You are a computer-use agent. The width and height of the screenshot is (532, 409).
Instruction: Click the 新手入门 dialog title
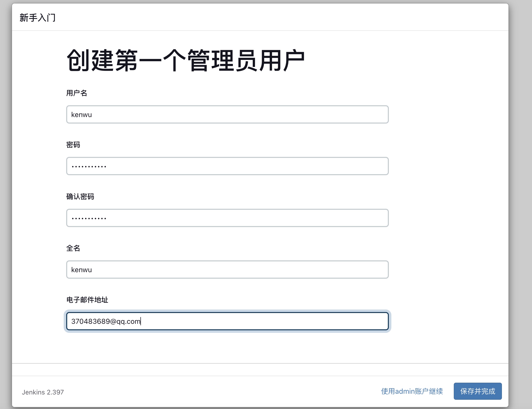[38, 18]
